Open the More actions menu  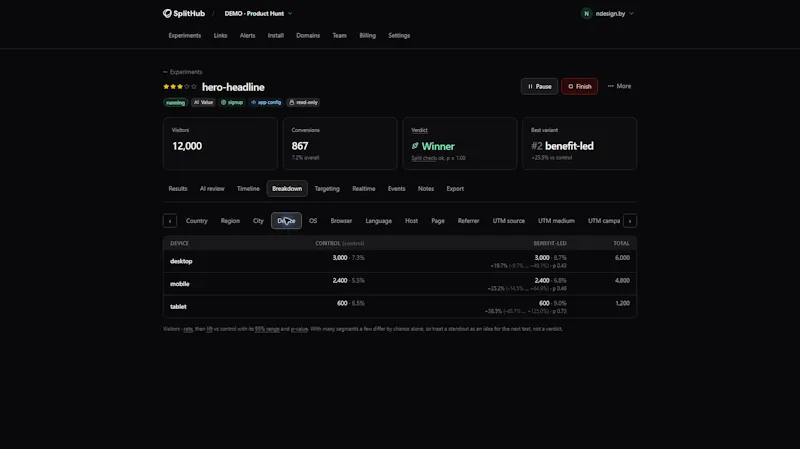[619, 86]
